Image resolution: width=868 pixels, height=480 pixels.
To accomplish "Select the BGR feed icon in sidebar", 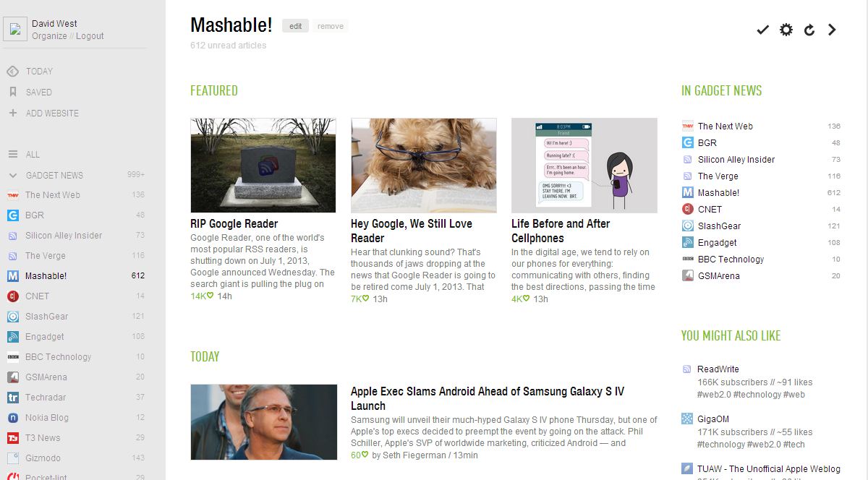I will [x=12, y=215].
